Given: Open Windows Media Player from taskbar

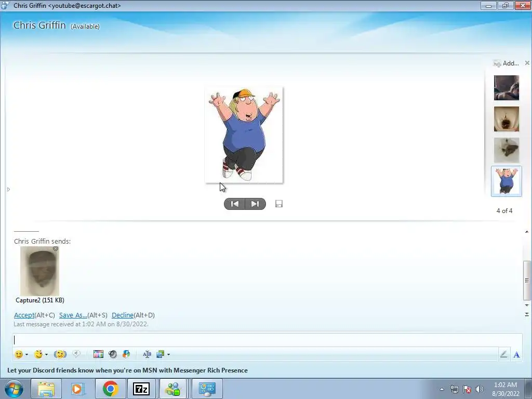Looking at the screenshot, I should 77,389.
